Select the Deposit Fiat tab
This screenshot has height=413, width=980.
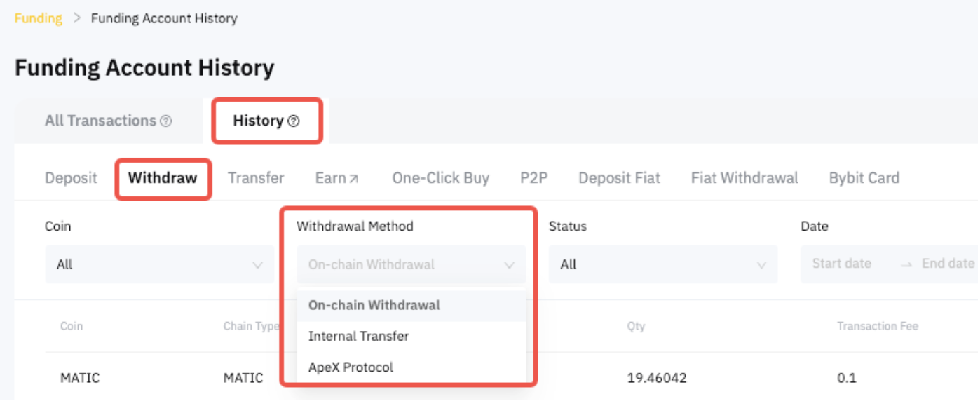619,178
